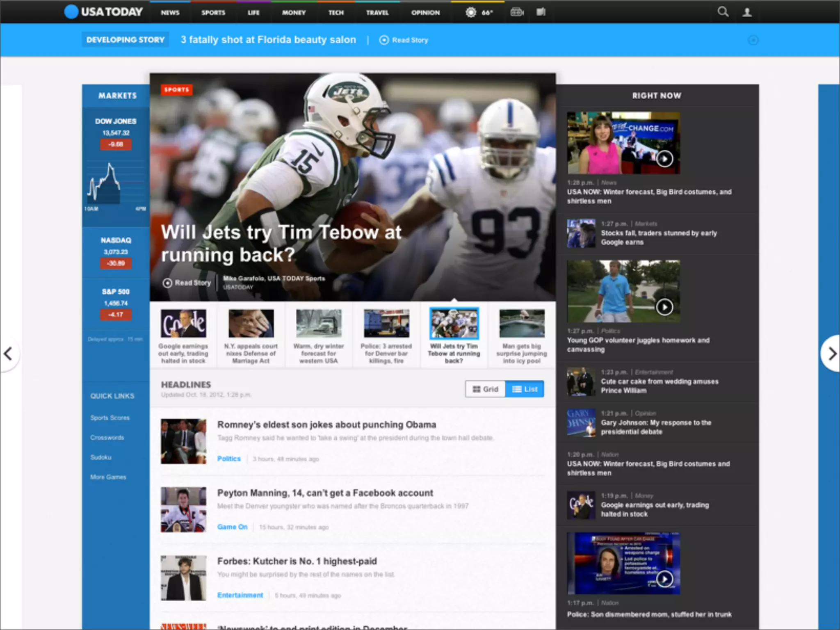Dismiss the developing story banner
This screenshot has width=840, height=630.
pos(753,40)
